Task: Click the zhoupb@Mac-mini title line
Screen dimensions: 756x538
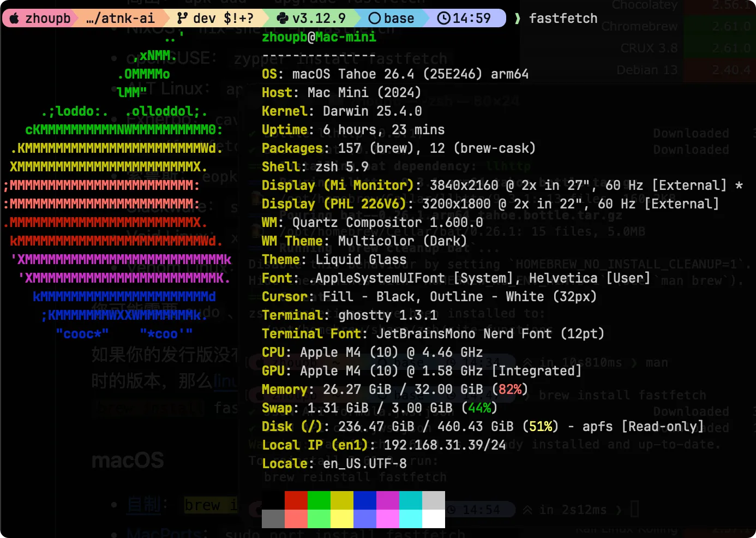Action: pyautogui.click(x=319, y=37)
